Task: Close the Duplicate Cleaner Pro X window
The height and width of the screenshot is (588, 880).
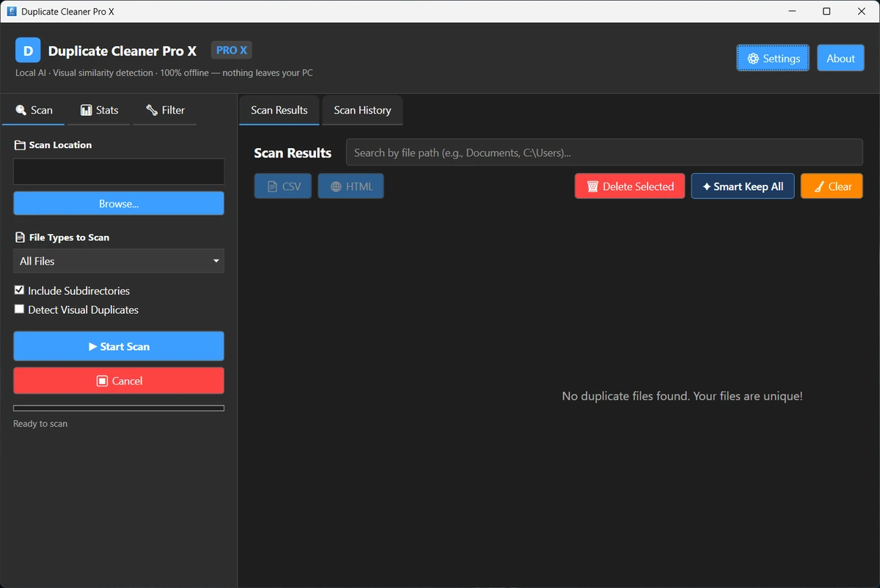Action: [860, 11]
